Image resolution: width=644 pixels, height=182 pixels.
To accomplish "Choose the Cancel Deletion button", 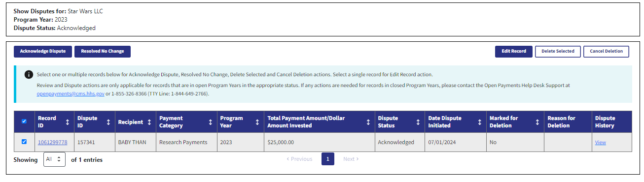I will [x=606, y=51].
